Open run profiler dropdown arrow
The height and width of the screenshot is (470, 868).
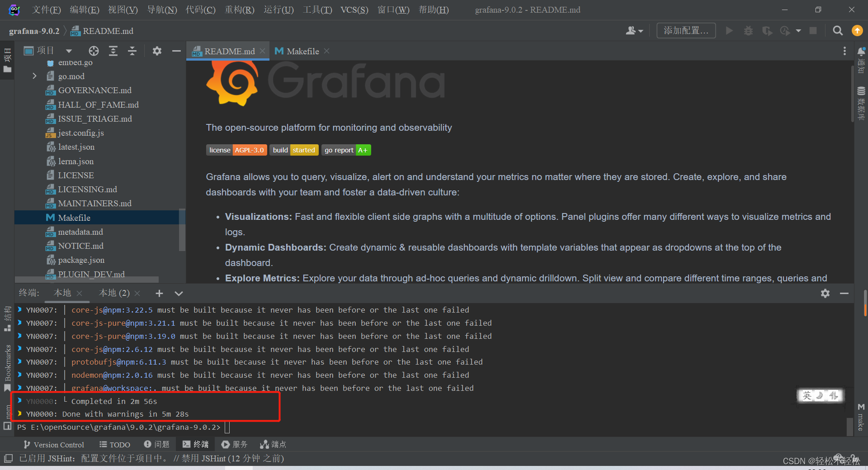coord(798,31)
